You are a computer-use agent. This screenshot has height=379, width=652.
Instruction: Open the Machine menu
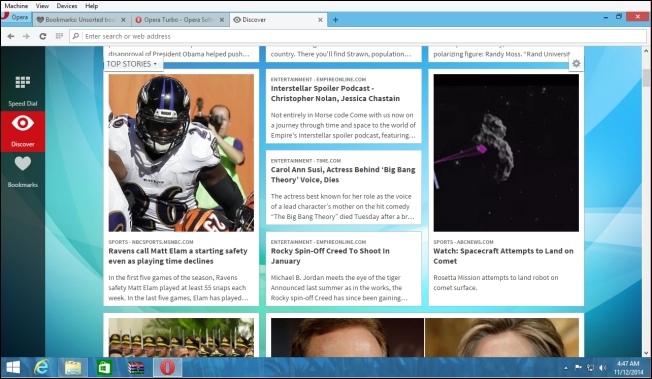16,6
